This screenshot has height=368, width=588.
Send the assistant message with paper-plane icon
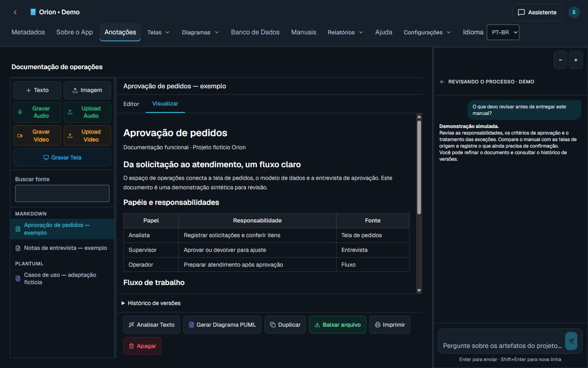(x=571, y=341)
